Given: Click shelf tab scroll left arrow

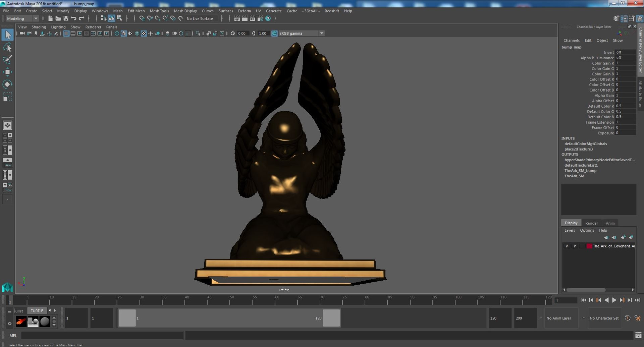Looking at the screenshot, I should (50, 310).
